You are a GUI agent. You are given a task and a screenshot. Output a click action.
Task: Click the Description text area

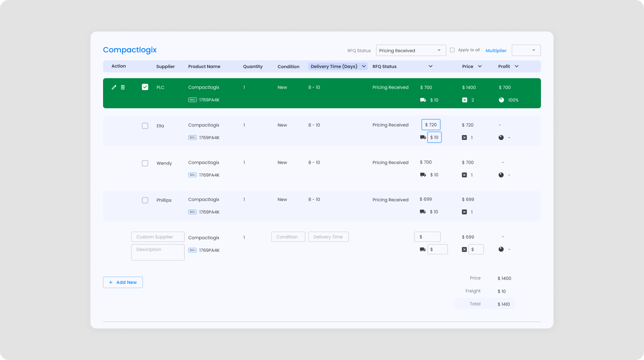[158, 252]
